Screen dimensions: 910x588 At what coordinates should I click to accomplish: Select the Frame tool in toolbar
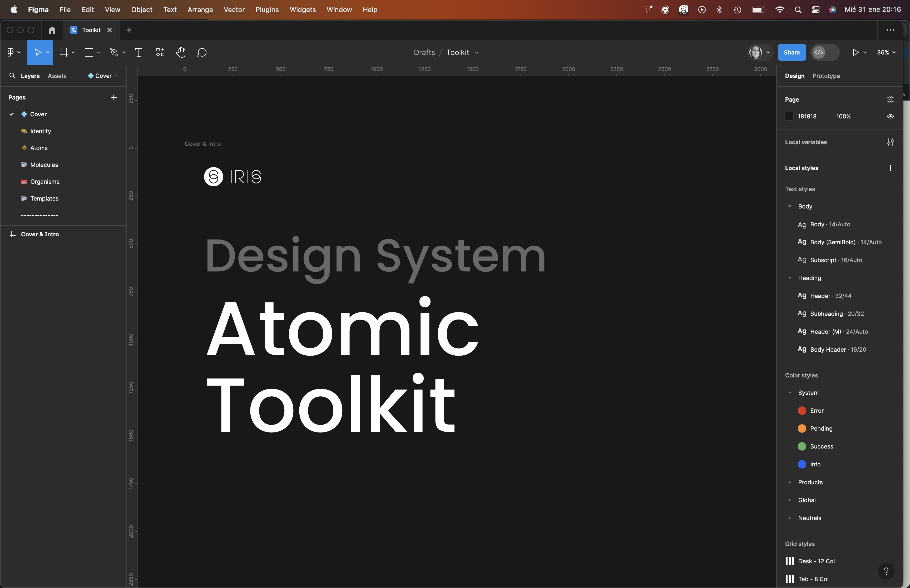pyautogui.click(x=64, y=52)
